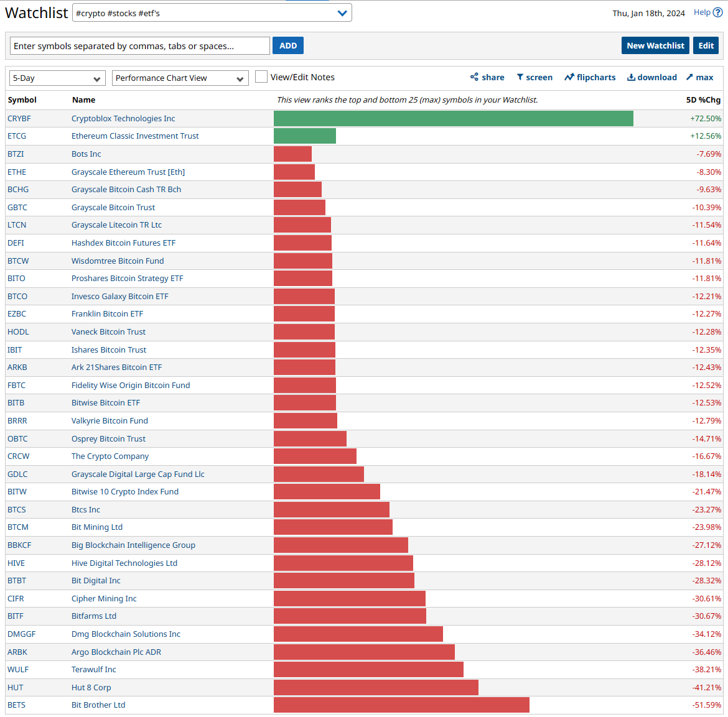Click the Edit watchlist button
Image resolution: width=728 pixels, height=717 pixels.
point(706,45)
